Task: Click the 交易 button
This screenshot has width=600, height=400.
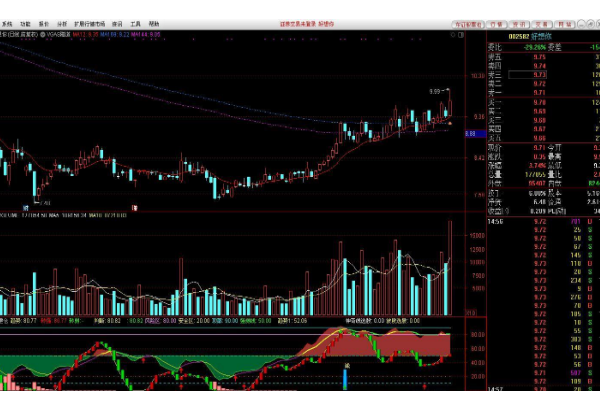Action: [x=541, y=24]
